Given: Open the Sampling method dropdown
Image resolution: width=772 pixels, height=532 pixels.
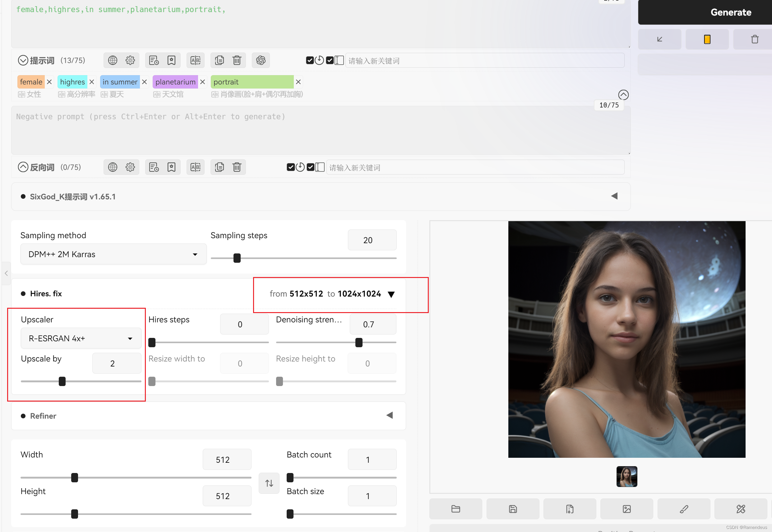Looking at the screenshot, I should [x=113, y=254].
